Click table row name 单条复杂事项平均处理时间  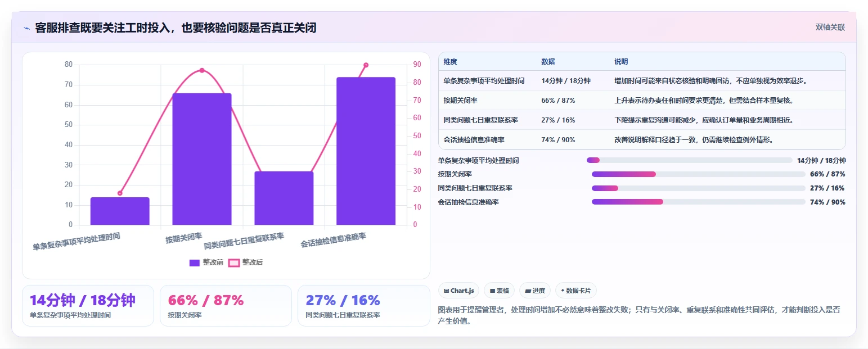tap(484, 81)
